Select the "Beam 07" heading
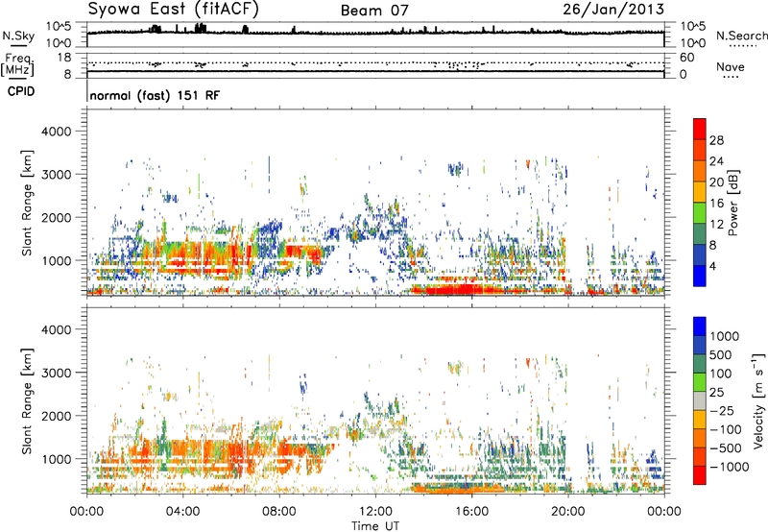Screen dimensions: 768x532 tap(374, 11)
